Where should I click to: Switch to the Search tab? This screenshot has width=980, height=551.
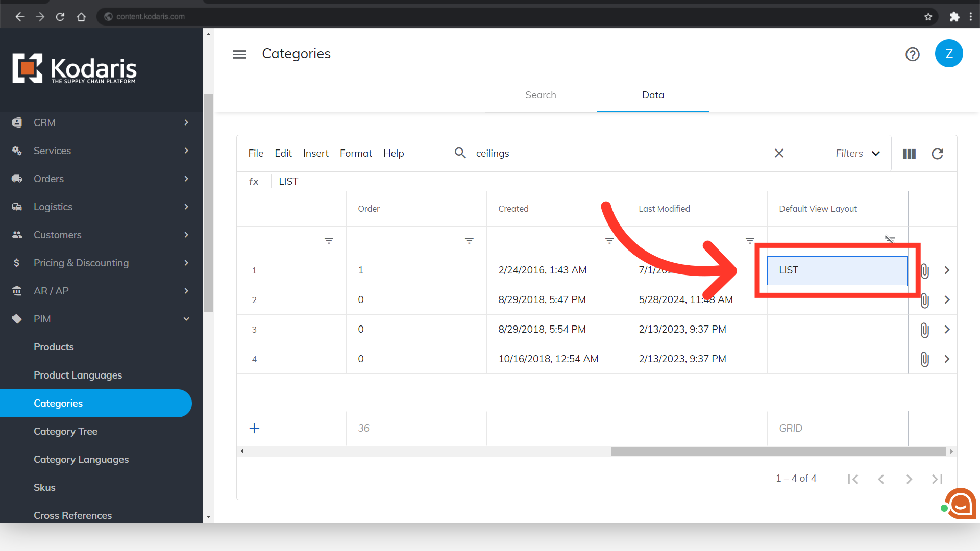[x=541, y=95]
